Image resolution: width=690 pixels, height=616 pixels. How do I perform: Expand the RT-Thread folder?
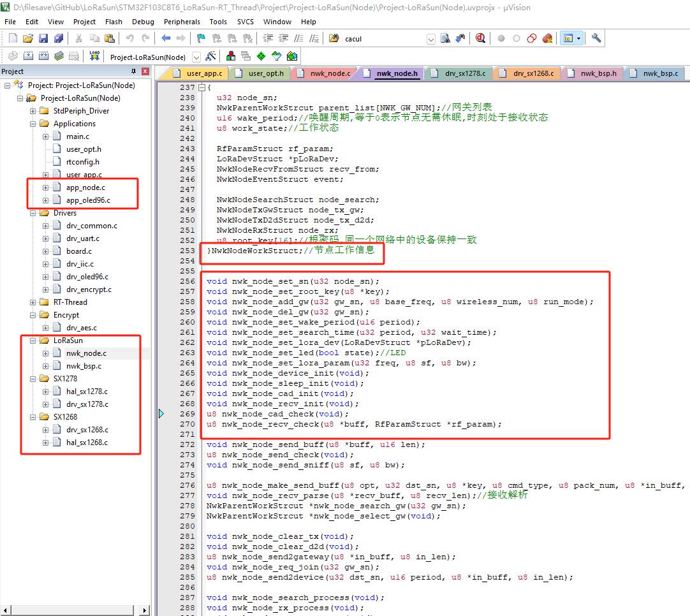(x=33, y=302)
